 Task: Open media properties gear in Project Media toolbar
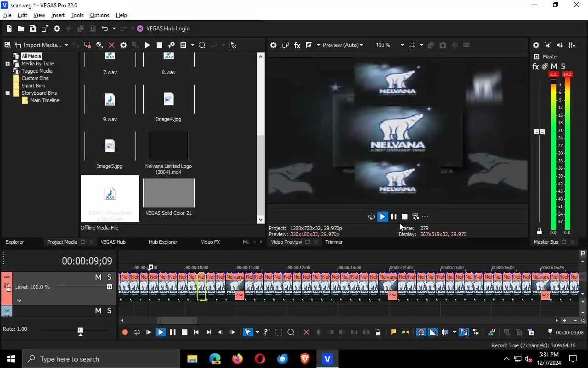tap(124, 45)
